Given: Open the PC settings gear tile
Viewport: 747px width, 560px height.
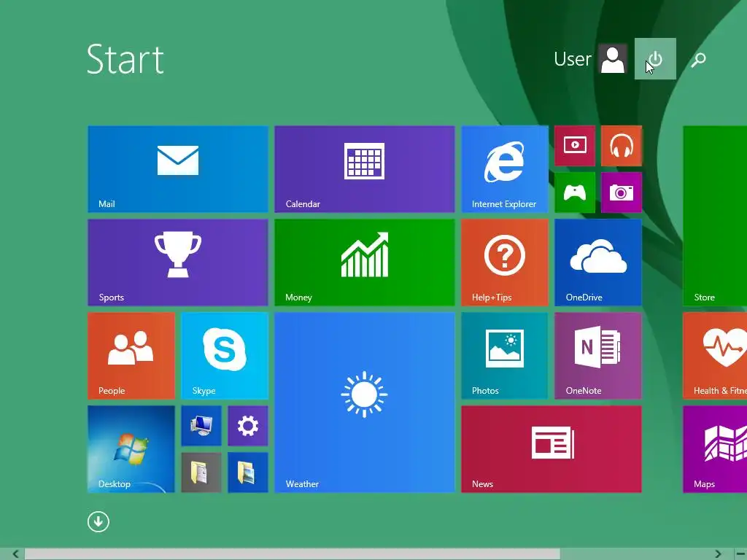Looking at the screenshot, I should [248, 426].
